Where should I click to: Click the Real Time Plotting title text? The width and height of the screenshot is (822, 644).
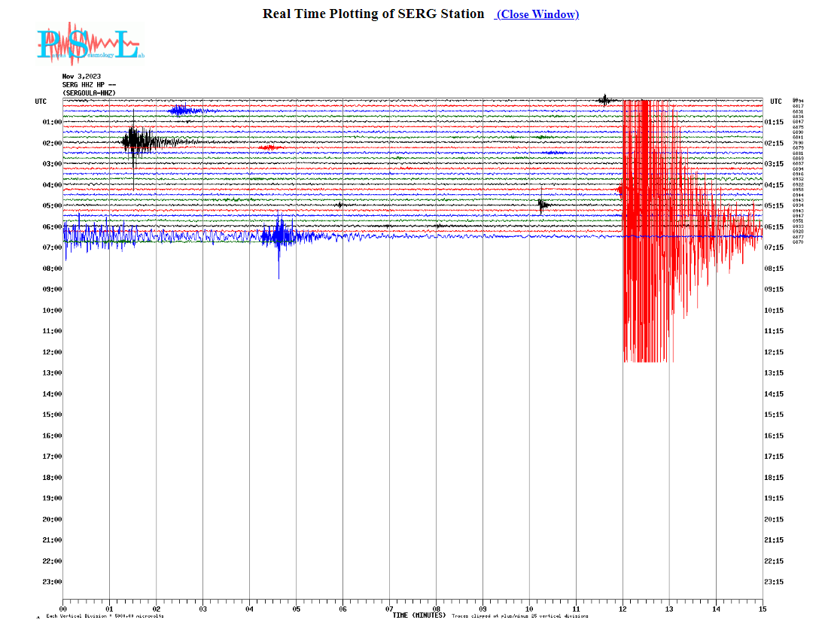point(373,14)
